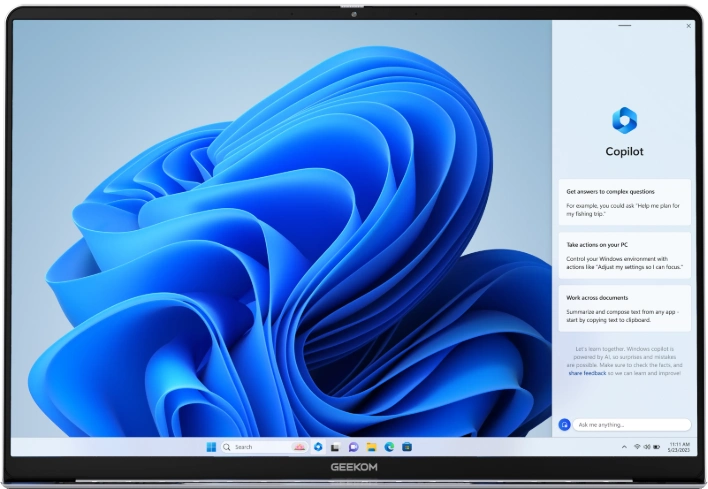This screenshot has height=489, width=708.
Task: Open the Wi-Fi network status icon
Action: [636, 446]
